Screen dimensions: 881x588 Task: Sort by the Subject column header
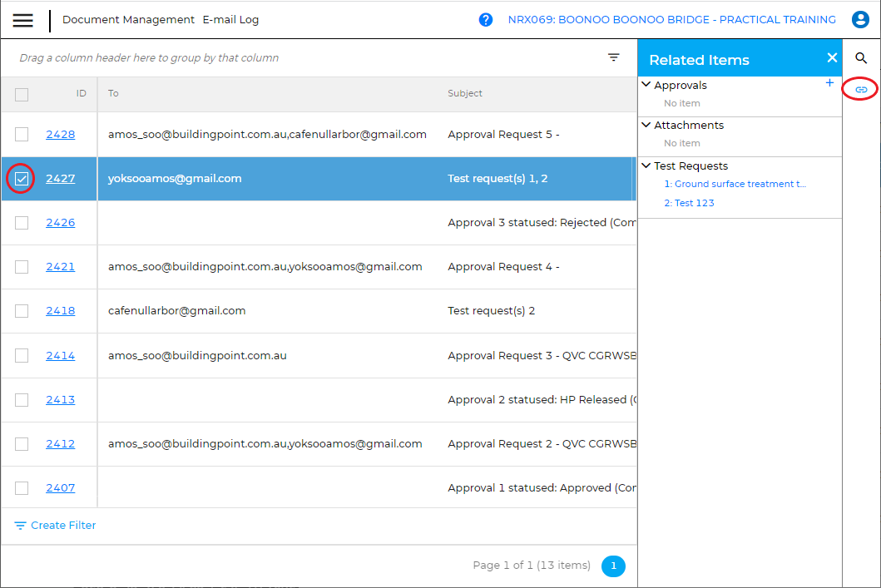point(465,94)
